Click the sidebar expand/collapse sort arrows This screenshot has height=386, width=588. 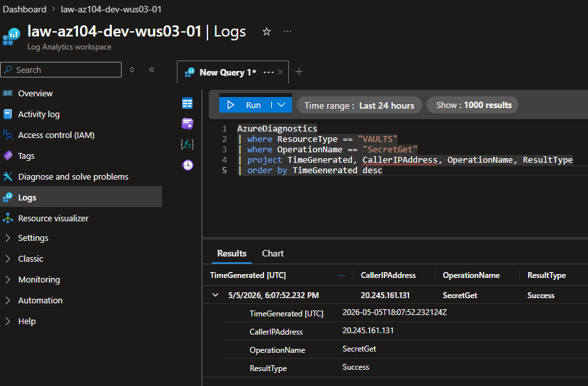pos(132,70)
